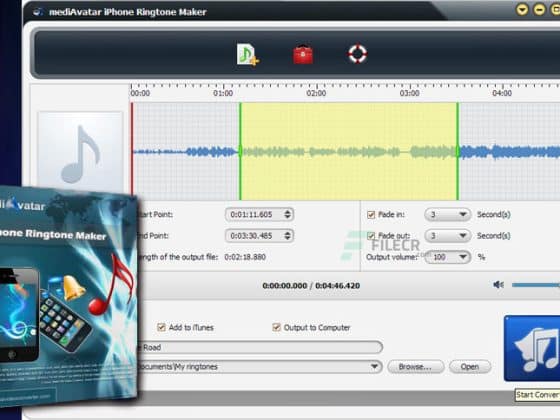Open help lifebuoy icon

pyautogui.click(x=358, y=54)
